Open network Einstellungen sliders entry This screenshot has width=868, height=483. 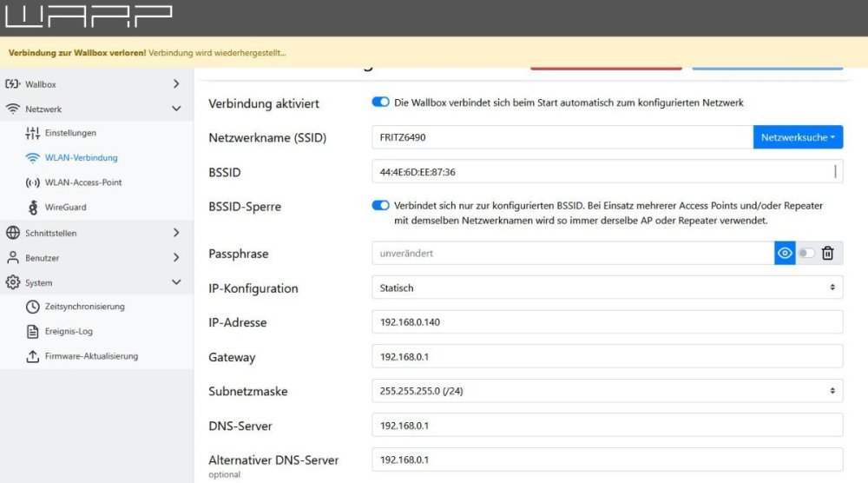(69, 133)
